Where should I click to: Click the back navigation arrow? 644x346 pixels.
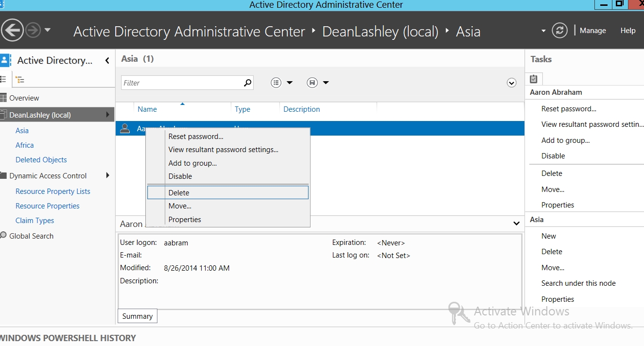click(x=12, y=31)
